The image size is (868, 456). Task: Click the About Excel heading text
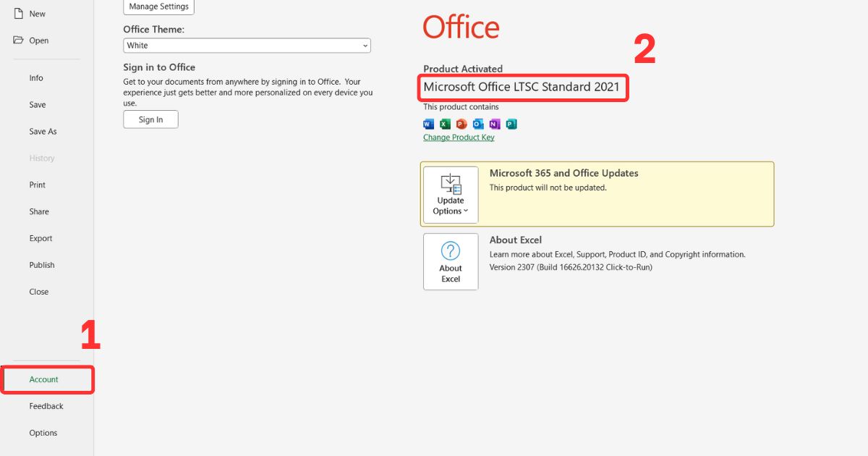(516, 240)
